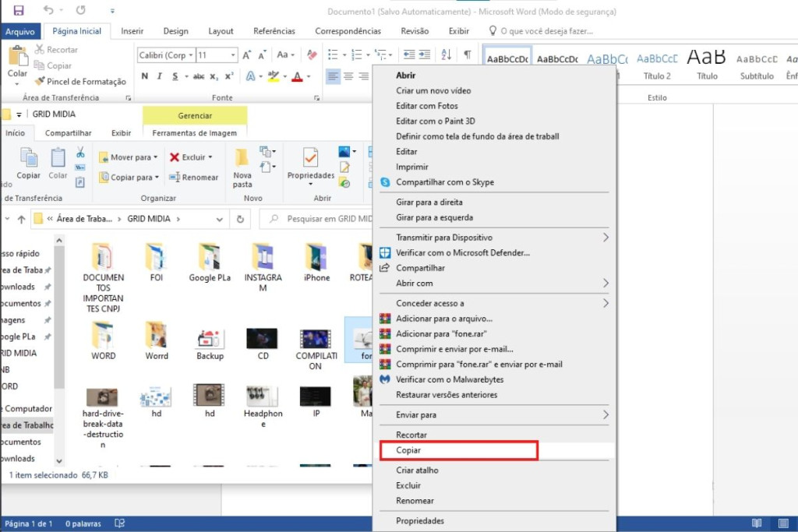Click the Pincel de Formatação icon
798x532 pixels.
point(41,81)
